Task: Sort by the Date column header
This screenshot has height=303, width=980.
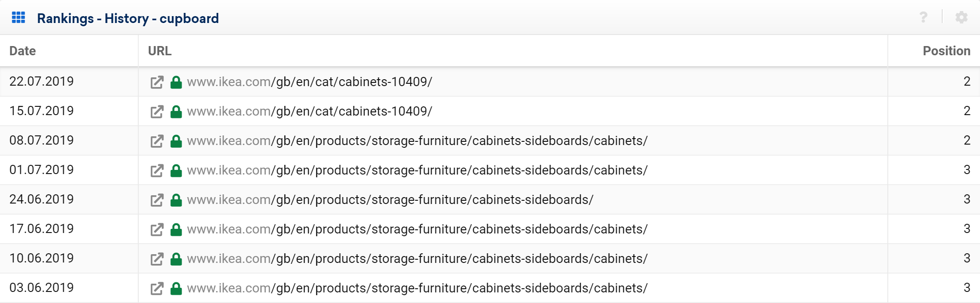Action: [23, 51]
